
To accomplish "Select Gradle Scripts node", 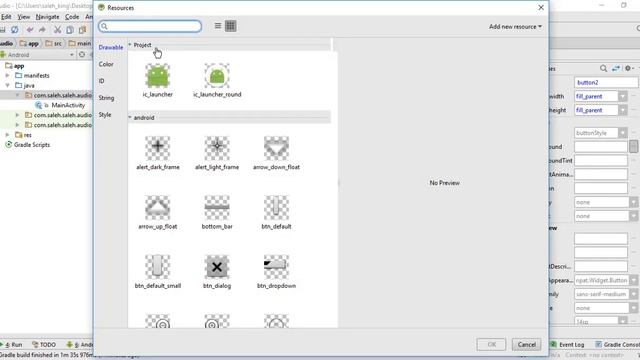I will tap(27, 145).
